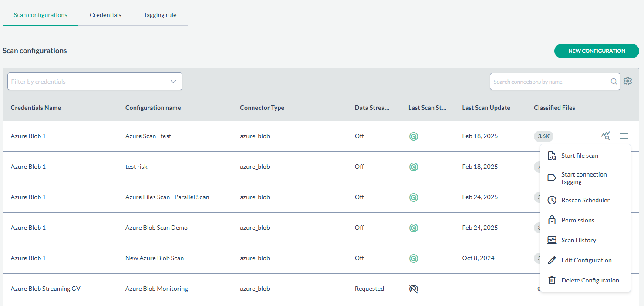Open Rescan Scheduler from menu
The image size is (644, 306).
pyautogui.click(x=585, y=200)
